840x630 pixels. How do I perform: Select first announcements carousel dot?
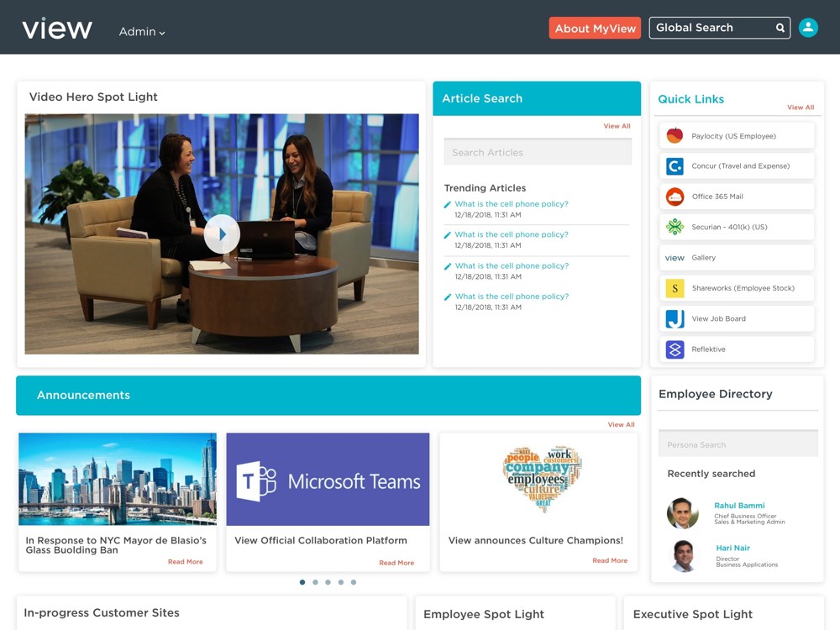pyautogui.click(x=302, y=582)
